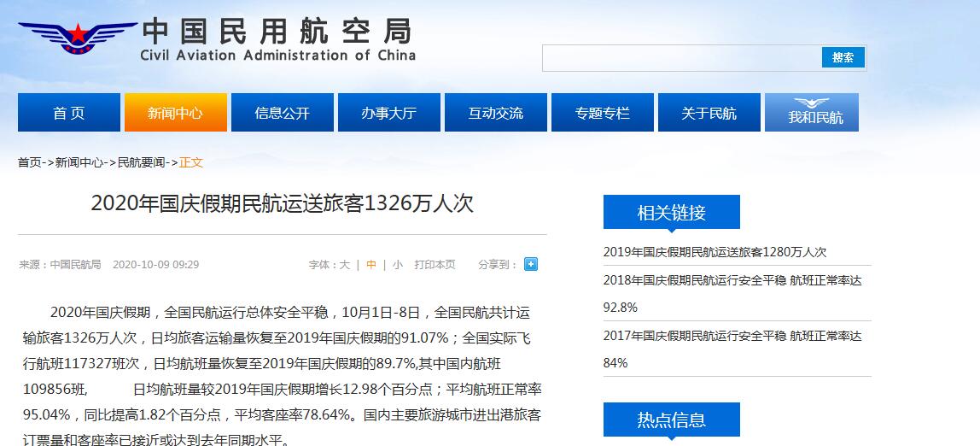This screenshot has width=980, height=446.
Task: Open the 新闻中心 navigation tab
Action: (175, 113)
